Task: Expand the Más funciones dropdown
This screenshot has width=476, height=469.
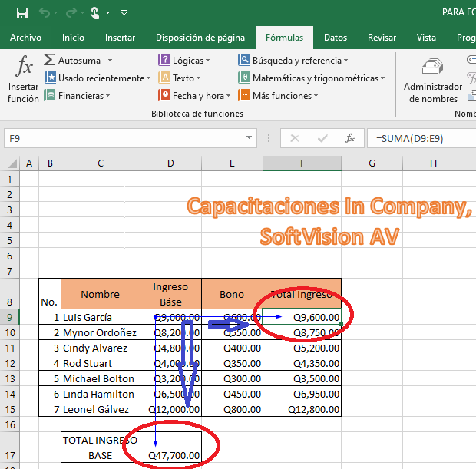Action: click(316, 96)
